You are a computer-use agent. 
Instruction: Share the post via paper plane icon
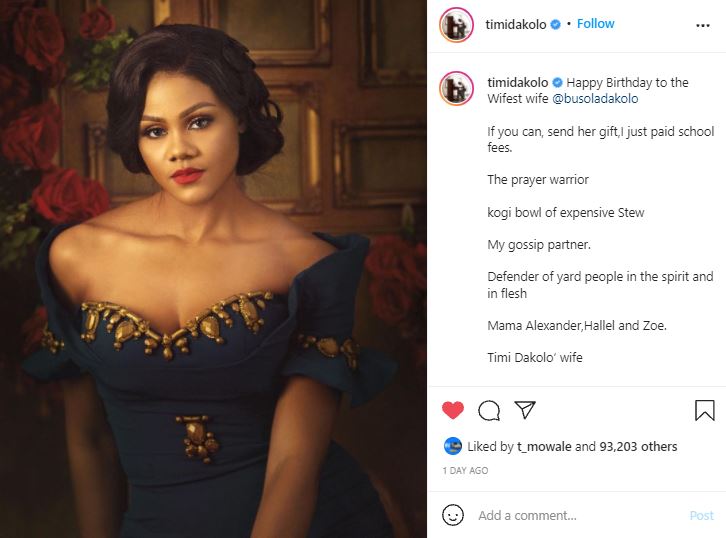point(525,410)
